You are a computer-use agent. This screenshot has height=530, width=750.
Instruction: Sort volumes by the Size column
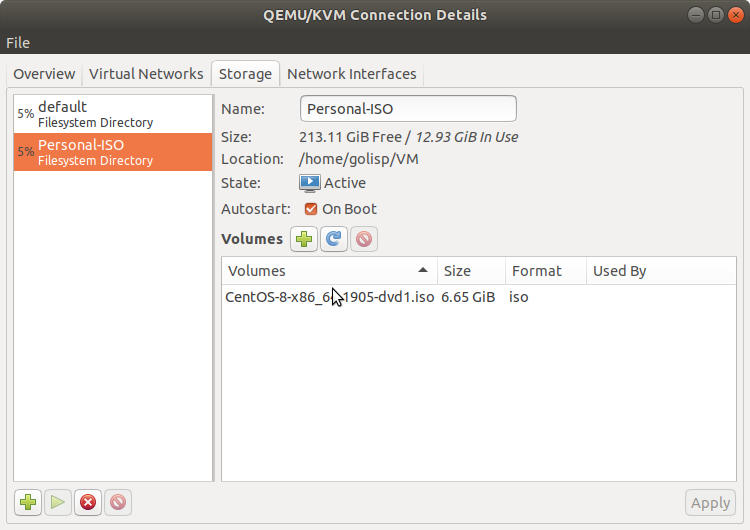click(x=470, y=271)
